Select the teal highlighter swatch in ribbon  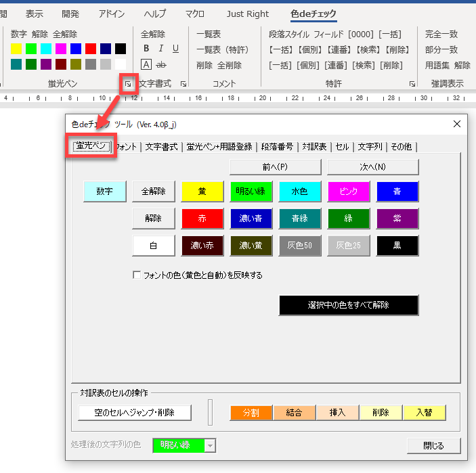(16, 64)
